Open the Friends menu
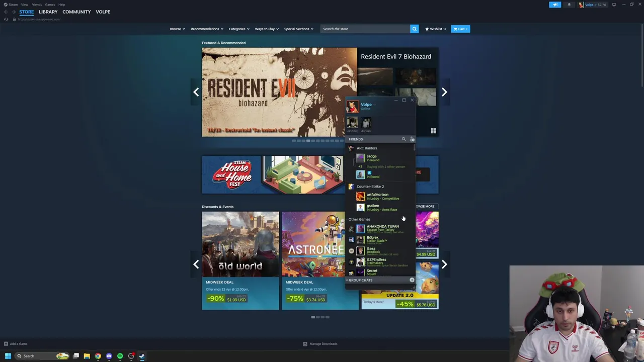644x362 pixels. (37, 5)
